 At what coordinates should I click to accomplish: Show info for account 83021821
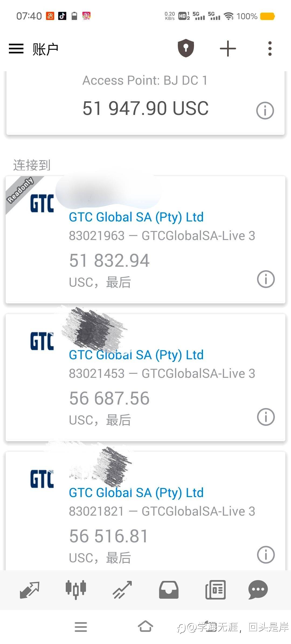266,555
